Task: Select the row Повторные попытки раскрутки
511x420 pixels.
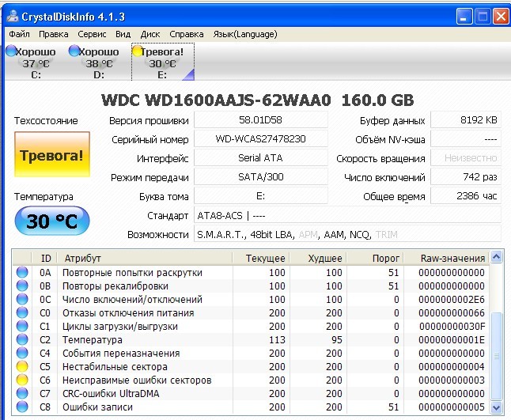Action: 251,272
